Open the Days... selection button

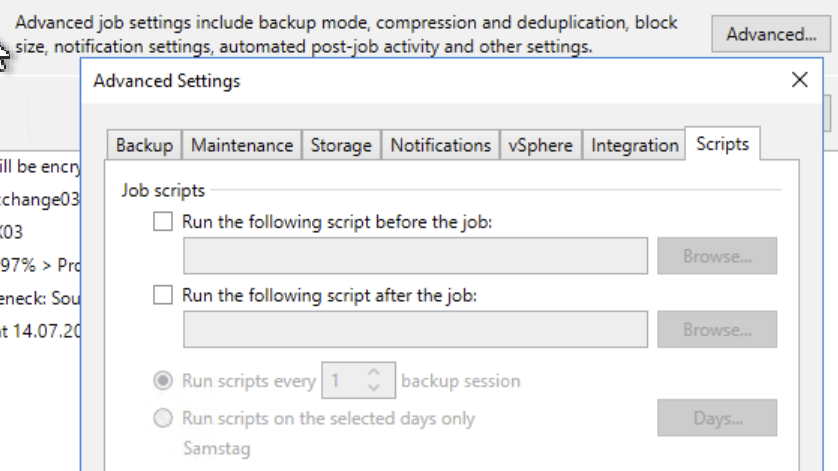[x=717, y=418]
